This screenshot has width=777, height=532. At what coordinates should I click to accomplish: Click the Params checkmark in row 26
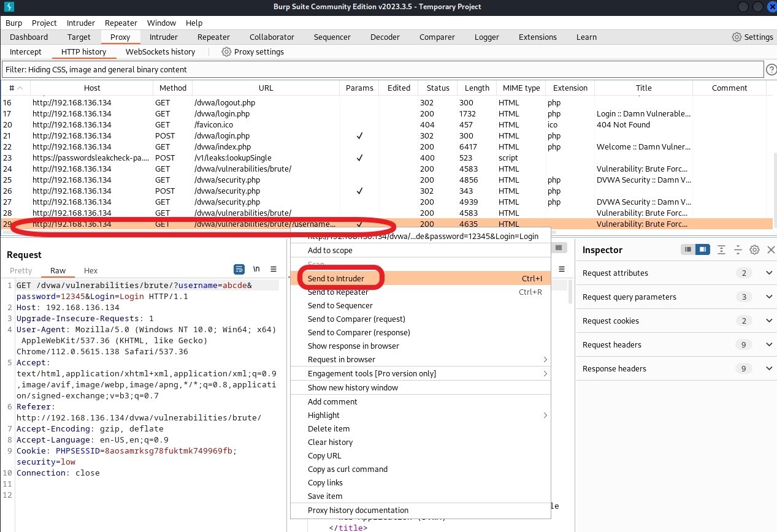[x=359, y=191]
